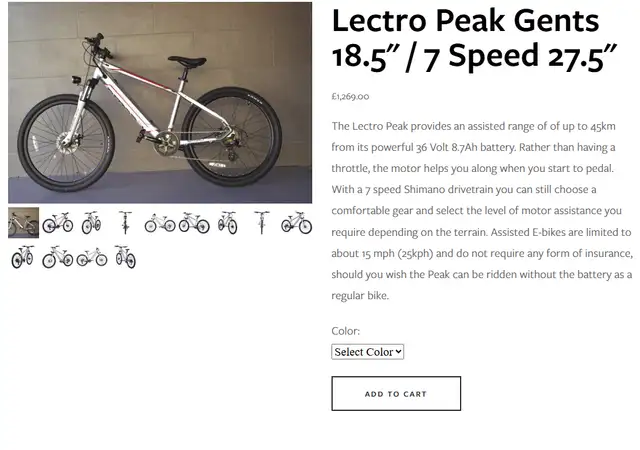Viewport: 640px width, 450px height.
Task: View the second front-facing bike thumbnail
Action: tap(262, 223)
